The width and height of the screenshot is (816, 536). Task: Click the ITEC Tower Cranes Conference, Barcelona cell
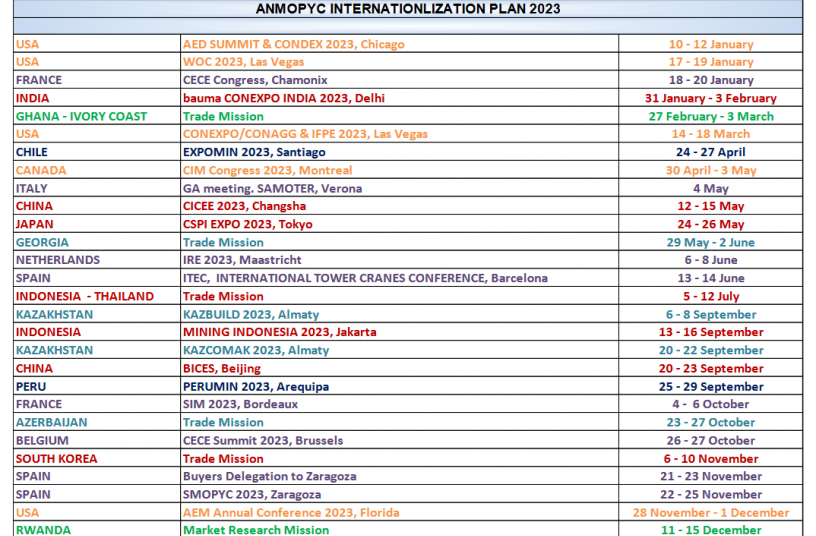click(x=400, y=278)
